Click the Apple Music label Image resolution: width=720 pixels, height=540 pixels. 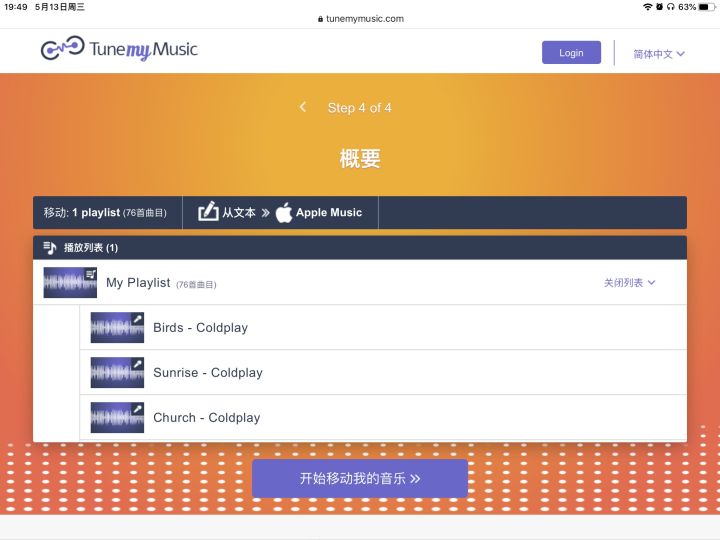point(329,213)
